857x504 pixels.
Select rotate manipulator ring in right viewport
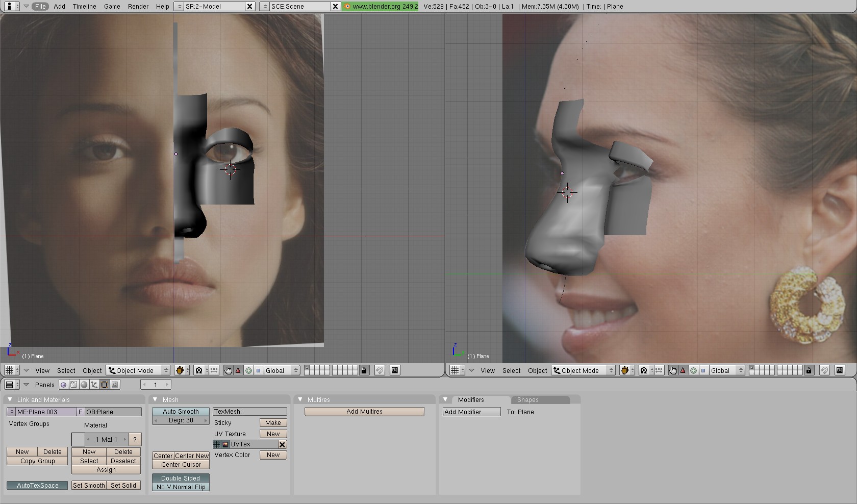pyautogui.click(x=693, y=371)
